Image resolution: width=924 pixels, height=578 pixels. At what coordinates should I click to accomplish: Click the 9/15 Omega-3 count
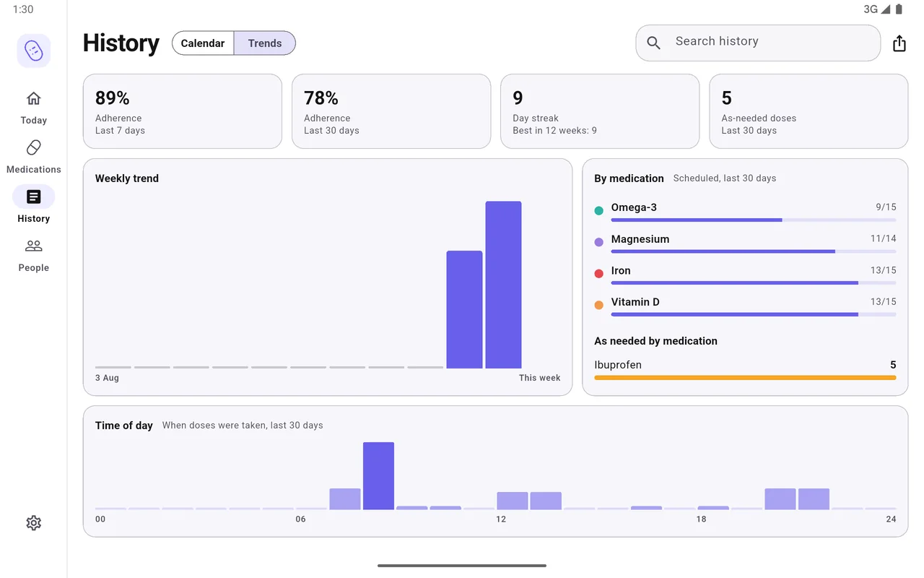coord(886,207)
